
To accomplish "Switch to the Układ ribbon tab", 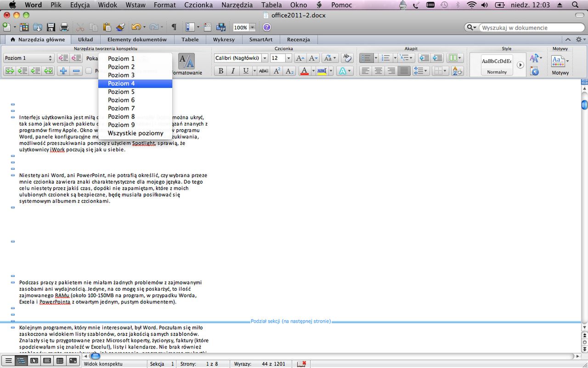I will [x=85, y=40].
